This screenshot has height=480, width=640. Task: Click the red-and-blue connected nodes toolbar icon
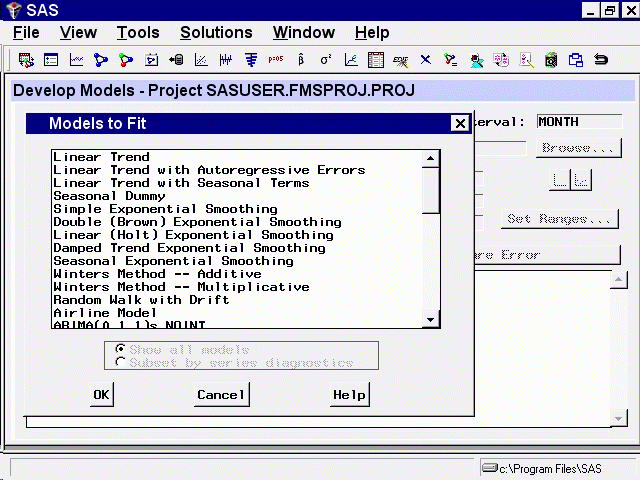(x=126, y=60)
